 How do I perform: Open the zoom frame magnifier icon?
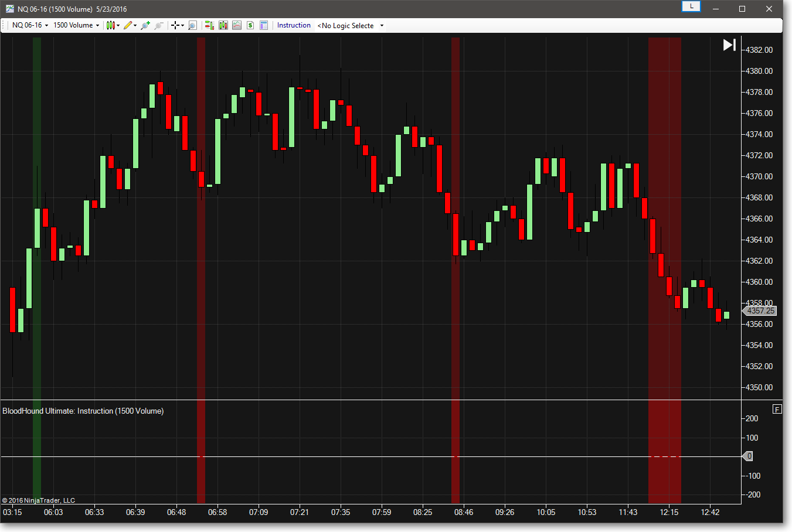point(192,25)
